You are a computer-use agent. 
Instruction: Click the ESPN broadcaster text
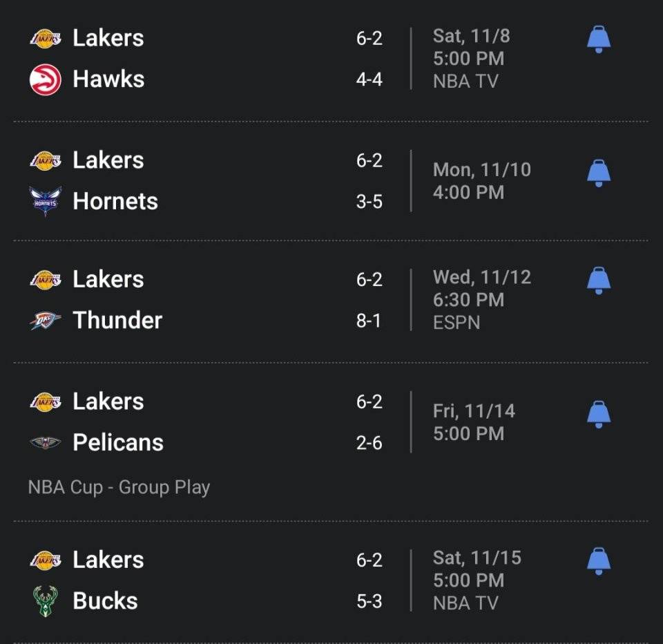457,322
